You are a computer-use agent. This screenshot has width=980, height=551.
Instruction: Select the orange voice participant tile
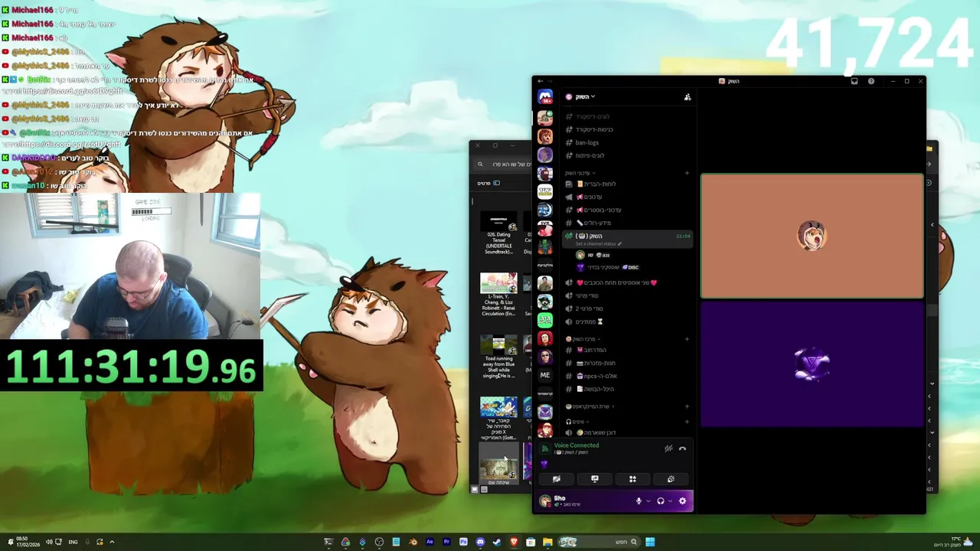click(x=812, y=236)
